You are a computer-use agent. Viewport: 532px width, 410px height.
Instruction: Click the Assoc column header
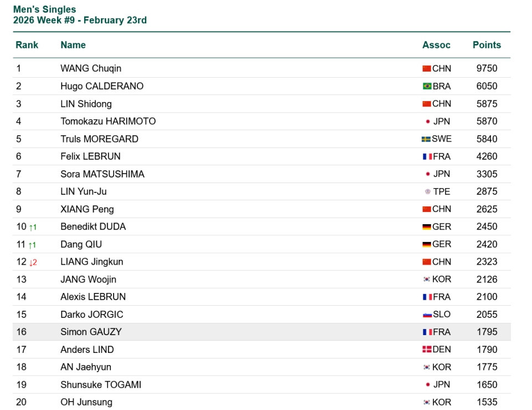pos(436,45)
